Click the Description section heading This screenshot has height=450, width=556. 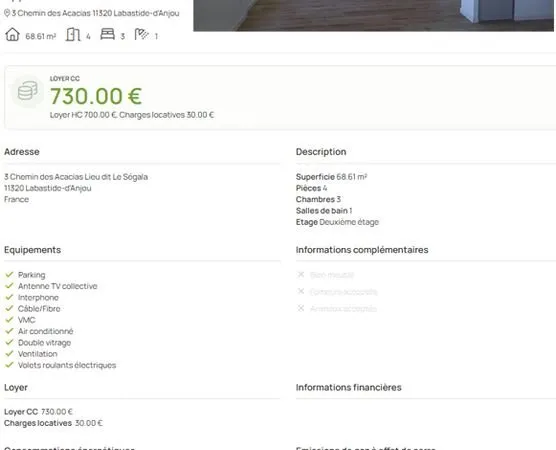(x=321, y=152)
